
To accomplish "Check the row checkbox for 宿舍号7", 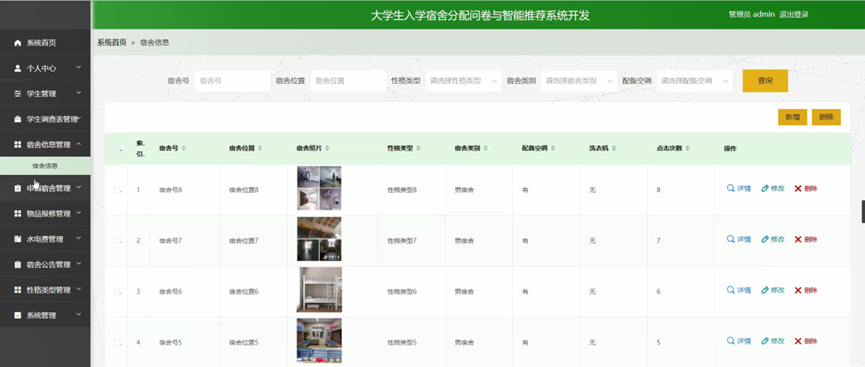I will [x=117, y=241].
